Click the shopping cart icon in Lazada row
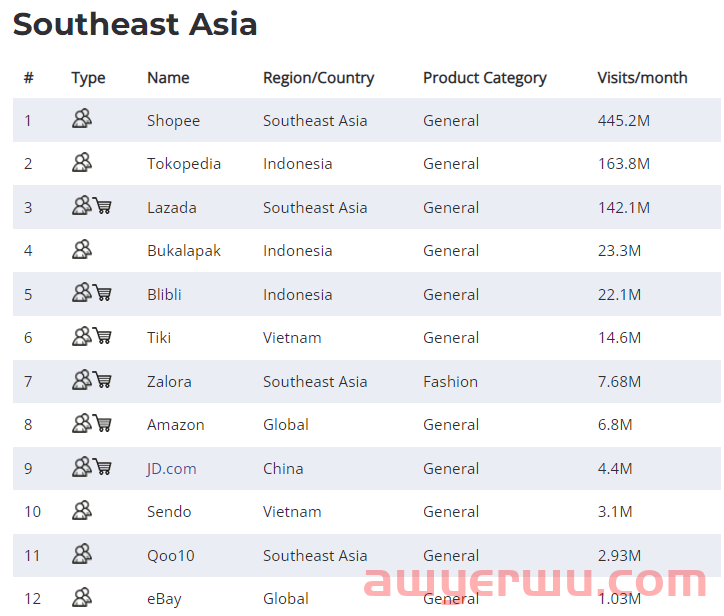Screen dimensions: 724x616 coord(103,205)
